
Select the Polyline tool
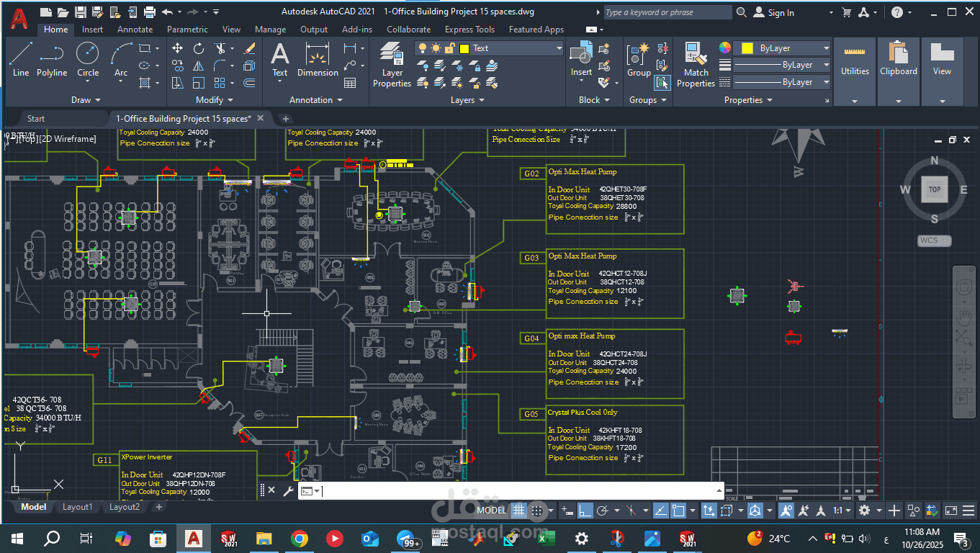[52, 59]
